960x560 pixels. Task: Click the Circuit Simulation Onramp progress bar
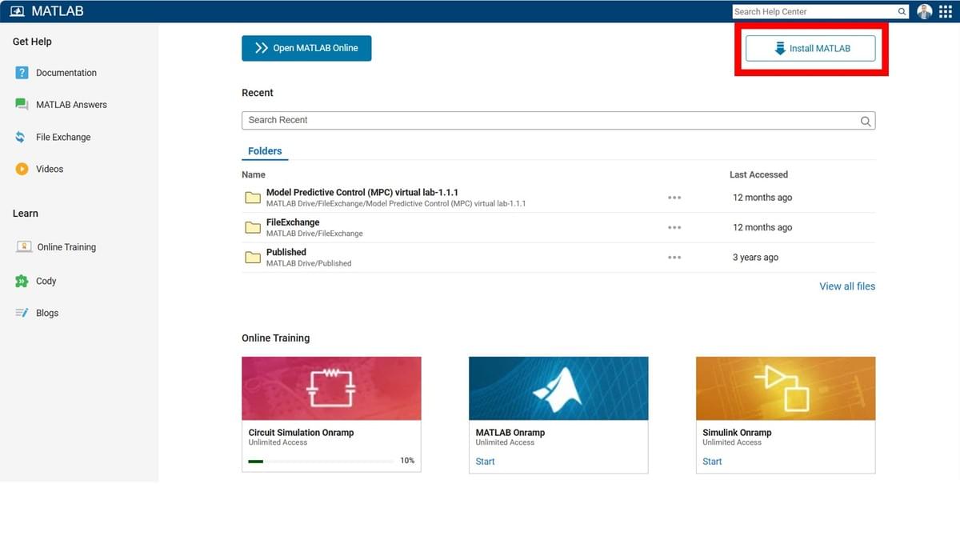[x=320, y=462]
